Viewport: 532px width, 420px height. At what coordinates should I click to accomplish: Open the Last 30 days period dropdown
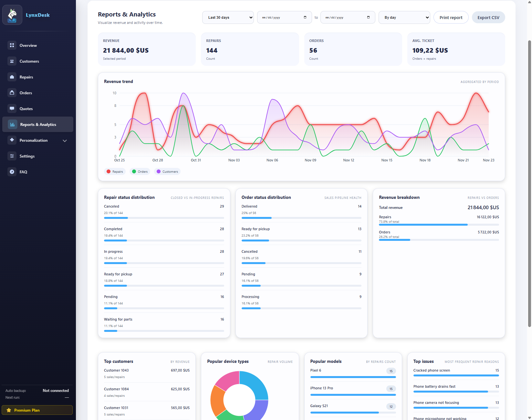click(x=228, y=17)
